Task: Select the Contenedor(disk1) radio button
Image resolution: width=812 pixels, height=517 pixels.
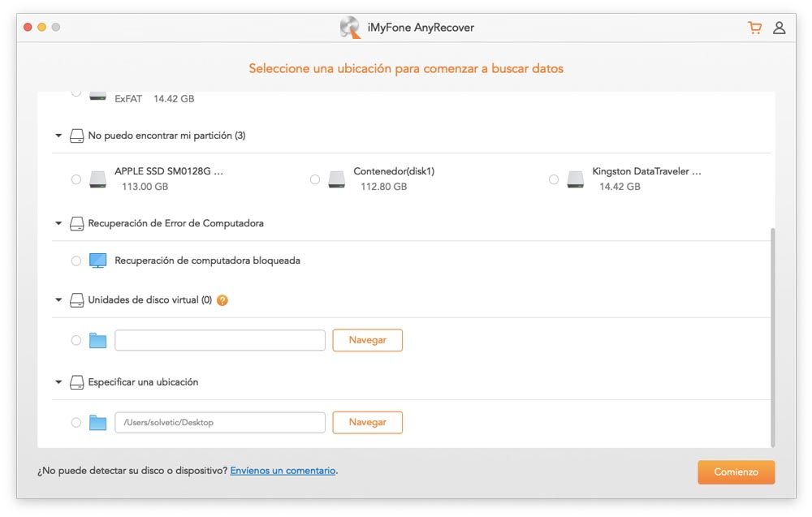Action: pos(315,179)
